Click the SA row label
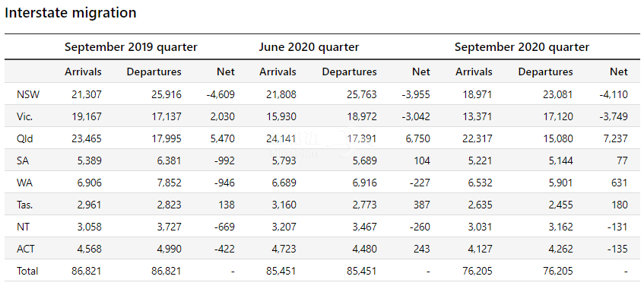644x286 pixels. point(23,160)
